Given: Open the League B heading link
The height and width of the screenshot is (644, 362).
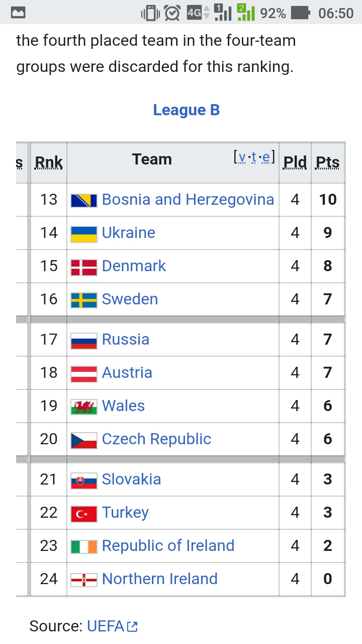Looking at the screenshot, I should click(187, 110).
